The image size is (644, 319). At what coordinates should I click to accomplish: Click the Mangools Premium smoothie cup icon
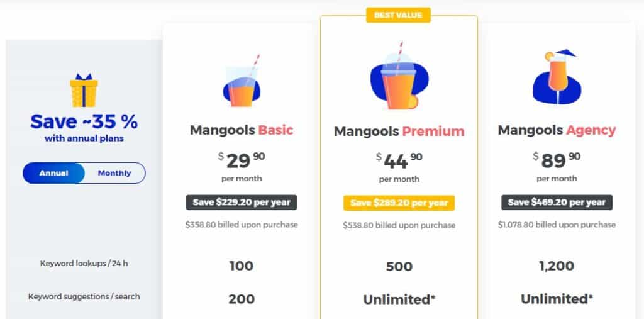pyautogui.click(x=399, y=77)
